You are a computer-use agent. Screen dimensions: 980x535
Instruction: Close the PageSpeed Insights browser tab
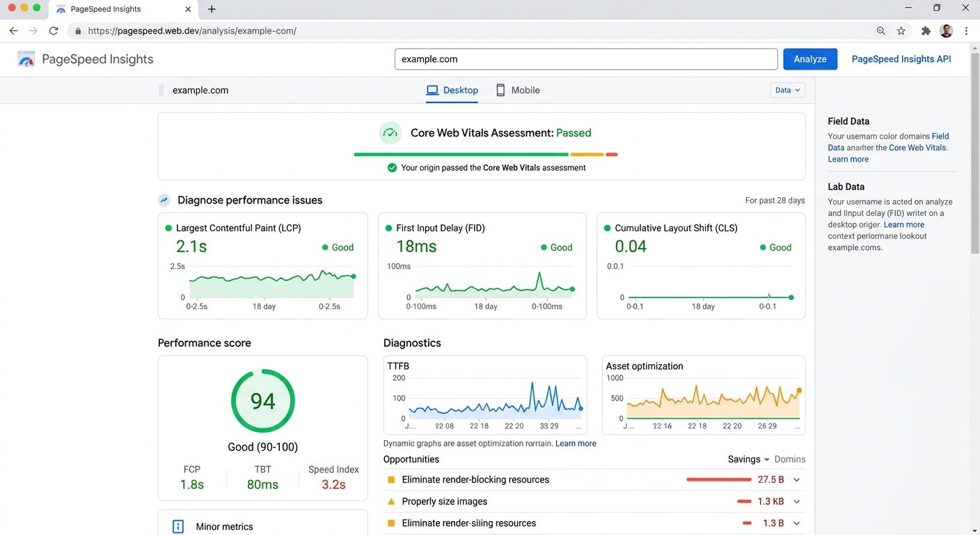188,9
